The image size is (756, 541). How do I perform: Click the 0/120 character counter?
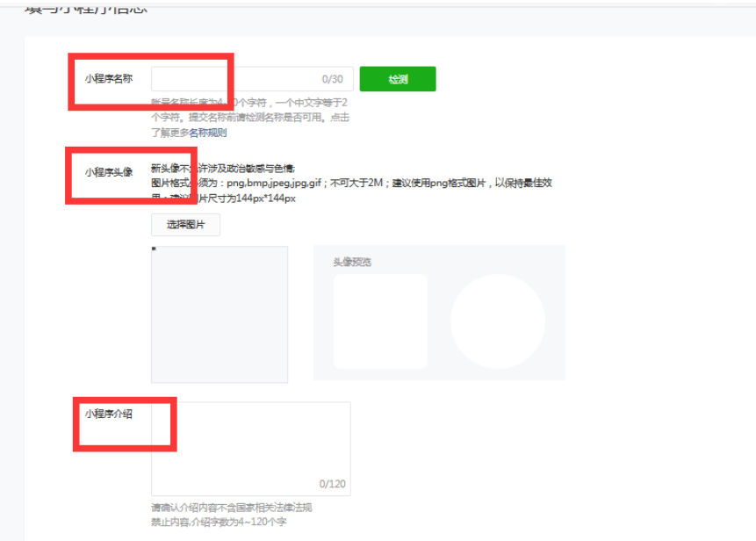(332, 484)
